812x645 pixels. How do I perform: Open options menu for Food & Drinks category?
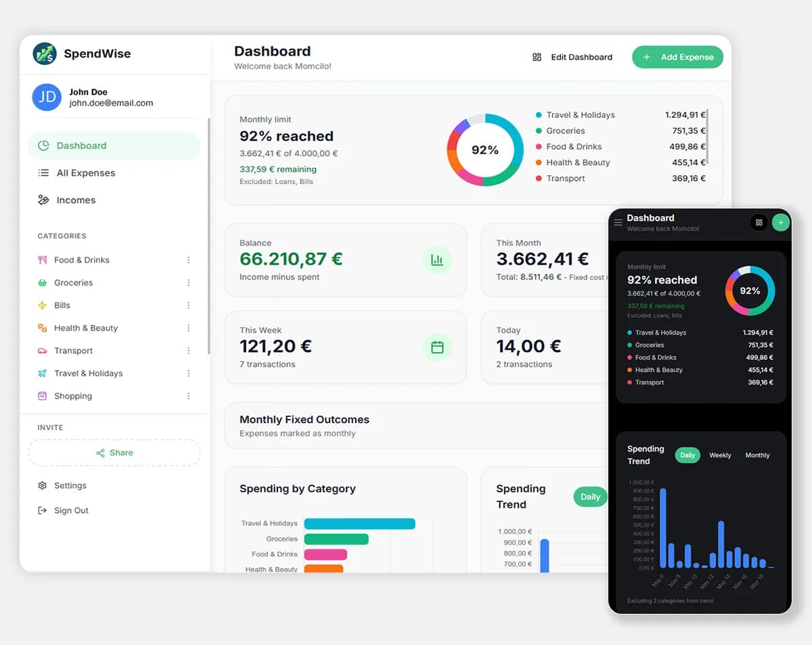(x=189, y=260)
